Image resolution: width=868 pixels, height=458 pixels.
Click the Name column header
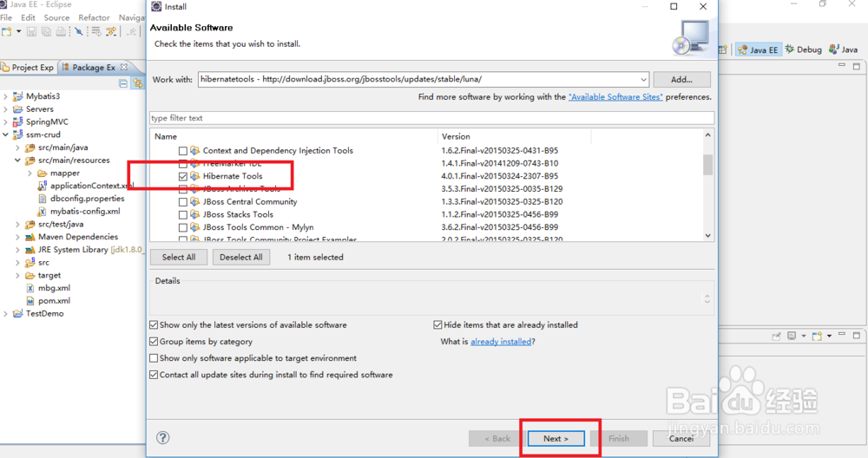click(293, 137)
